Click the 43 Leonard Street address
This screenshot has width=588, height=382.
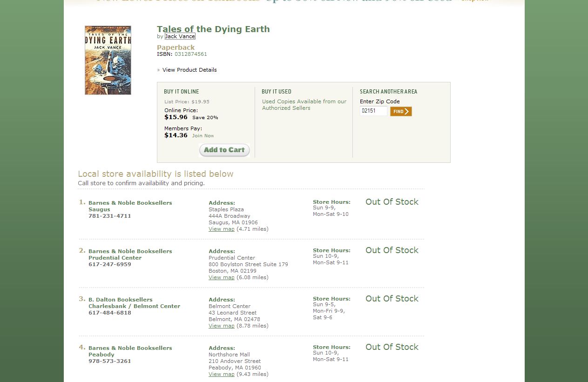point(232,313)
